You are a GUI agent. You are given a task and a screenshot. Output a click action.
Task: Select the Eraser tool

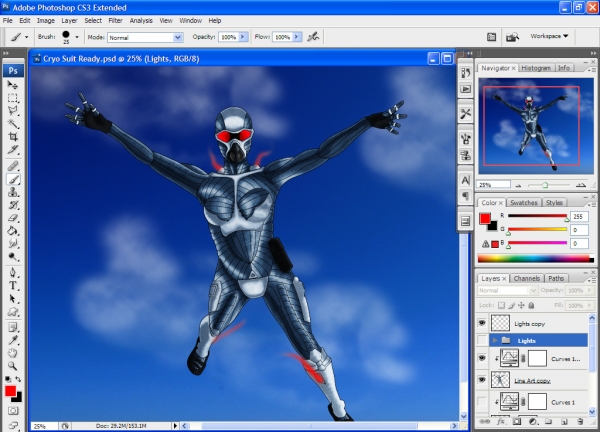[x=13, y=218]
